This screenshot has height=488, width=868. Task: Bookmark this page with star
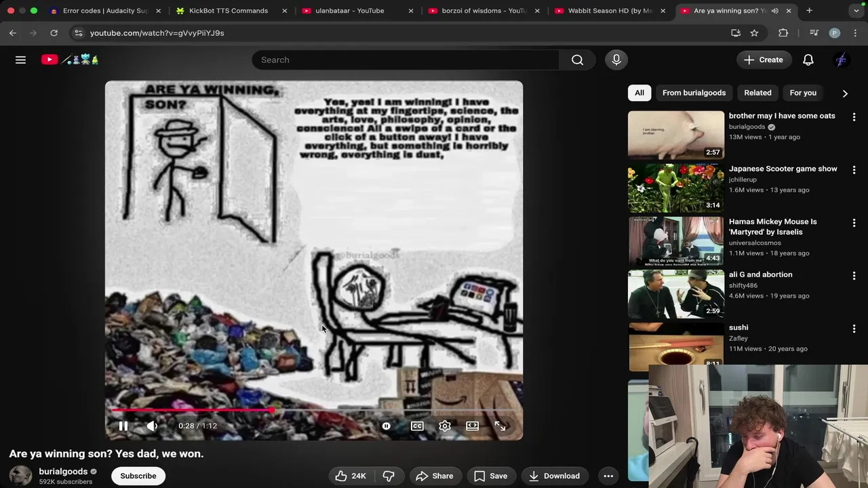(754, 33)
